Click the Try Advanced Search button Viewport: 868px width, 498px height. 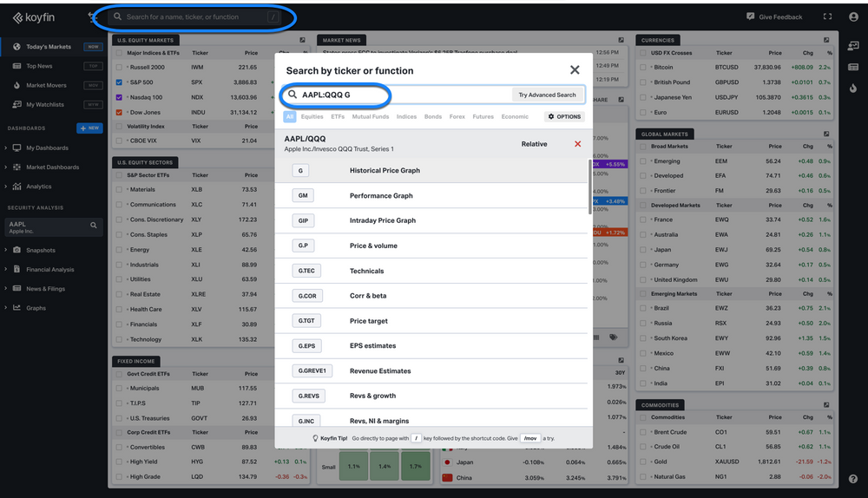(x=547, y=95)
